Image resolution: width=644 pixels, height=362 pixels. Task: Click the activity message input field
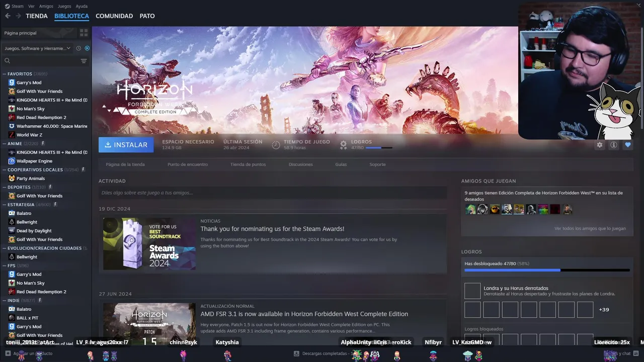tap(273, 193)
